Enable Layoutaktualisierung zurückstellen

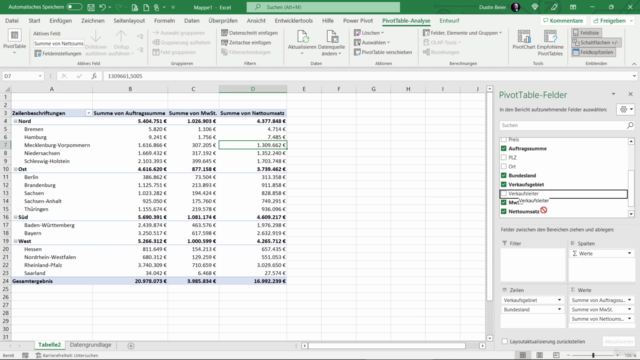coord(505,342)
